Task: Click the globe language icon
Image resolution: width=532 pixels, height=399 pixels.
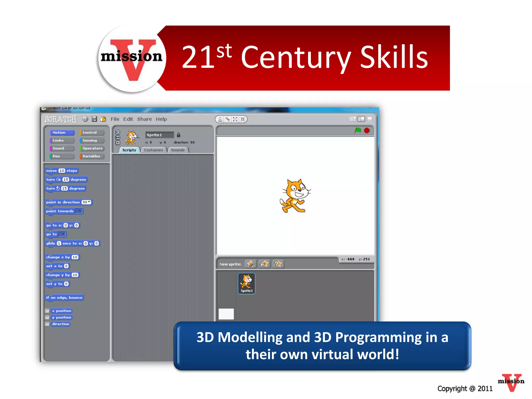Action: coord(85,119)
